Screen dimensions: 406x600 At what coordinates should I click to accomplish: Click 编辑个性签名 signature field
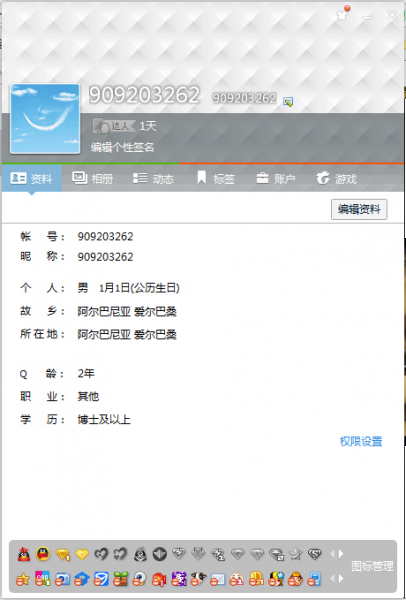coord(122,147)
